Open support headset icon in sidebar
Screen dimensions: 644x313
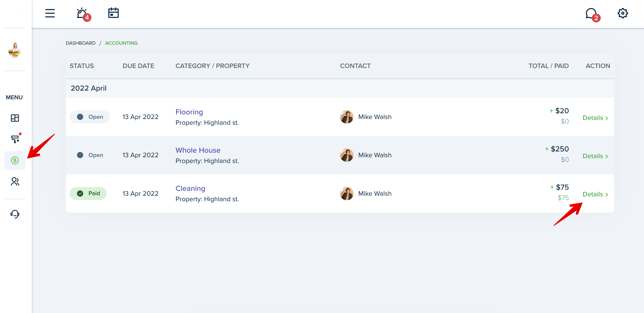point(15,214)
